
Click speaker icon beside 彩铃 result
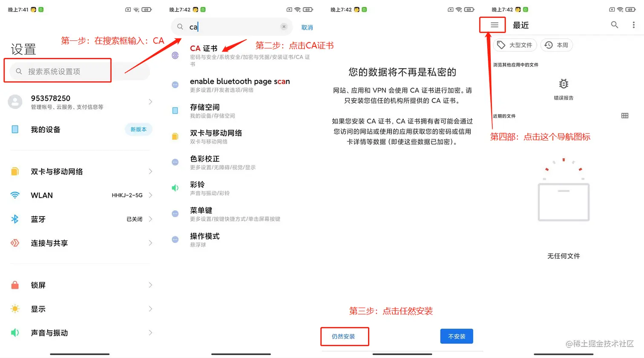[x=175, y=188]
